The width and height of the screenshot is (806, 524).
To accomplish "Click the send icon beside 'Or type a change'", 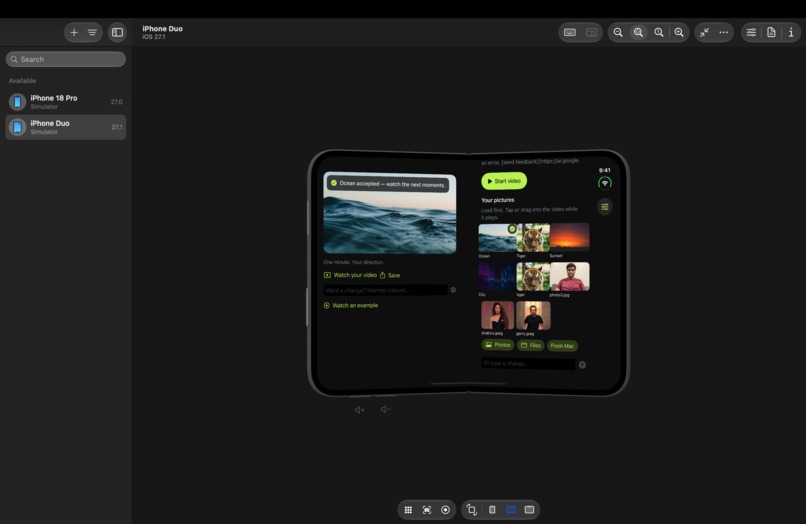I will pyautogui.click(x=582, y=365).
